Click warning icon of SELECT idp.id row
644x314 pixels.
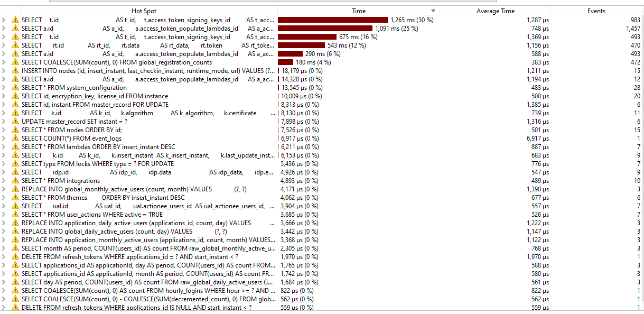click(15, 172)
